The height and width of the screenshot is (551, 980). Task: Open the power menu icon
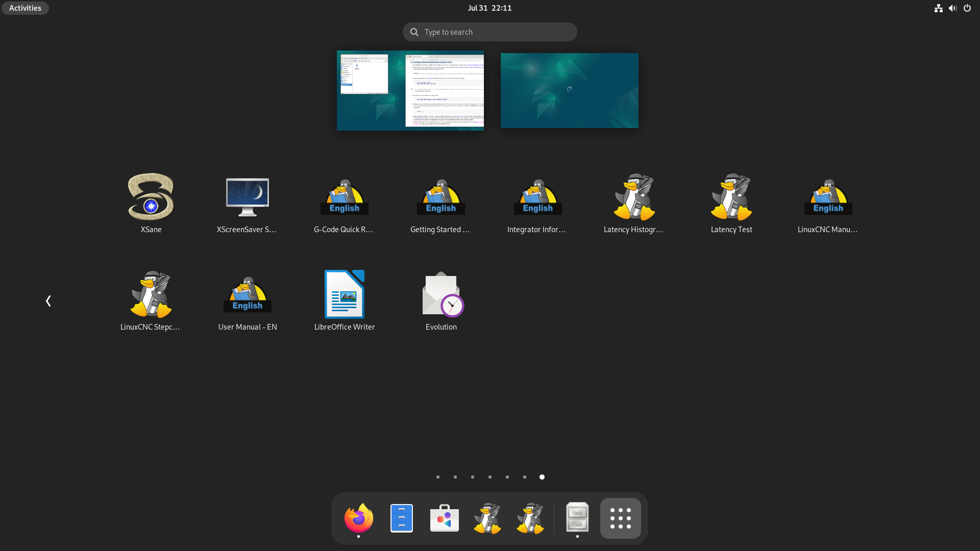tap(967, 8)
